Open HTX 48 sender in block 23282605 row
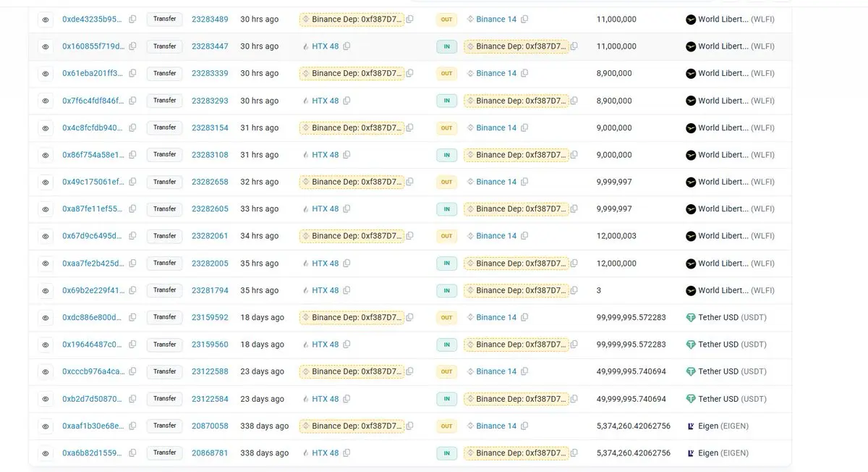This screenshot has height=472, width=868. tap(325, 208)
